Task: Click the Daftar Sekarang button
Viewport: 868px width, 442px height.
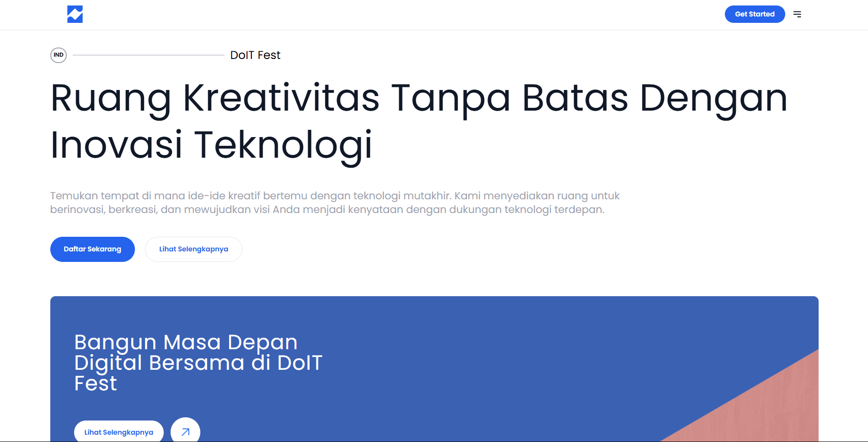Action: (x=92, y=249)
